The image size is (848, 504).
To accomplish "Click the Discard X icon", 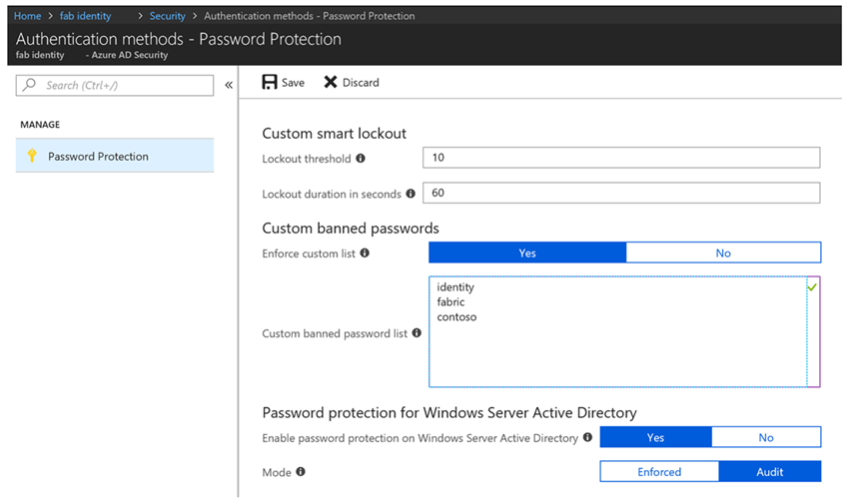I will tap(331, 83).
